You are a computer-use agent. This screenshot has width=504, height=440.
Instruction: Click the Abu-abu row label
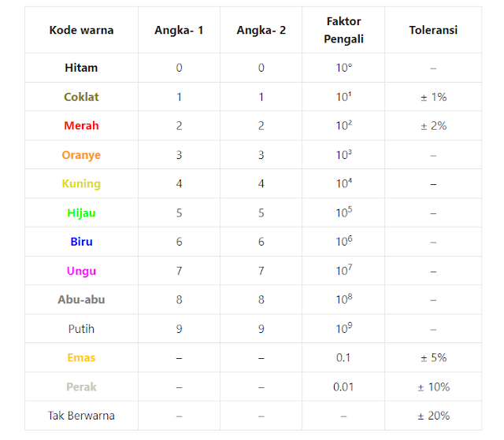(x=81, y=300)
